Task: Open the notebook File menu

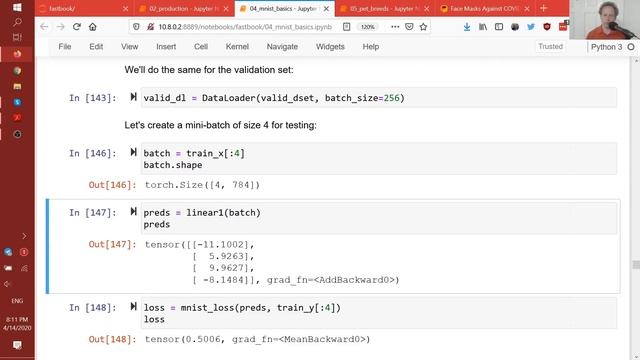Action: (64, 47)
